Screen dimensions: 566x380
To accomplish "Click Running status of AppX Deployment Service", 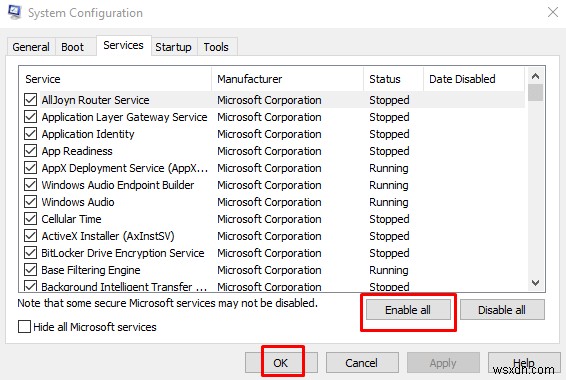I will pos(389,168).
